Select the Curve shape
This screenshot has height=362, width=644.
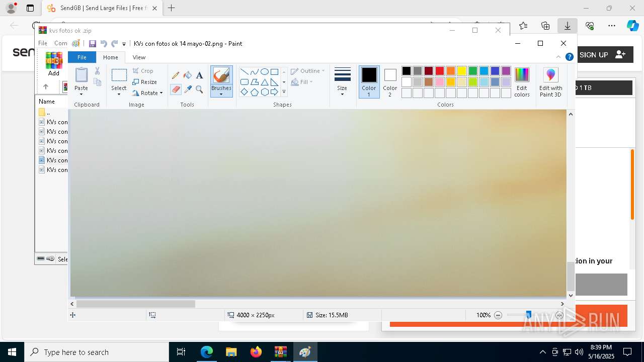(255, 72)
